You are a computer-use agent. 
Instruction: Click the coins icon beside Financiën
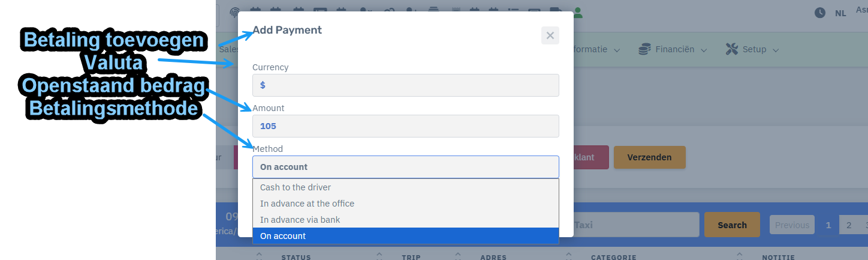644,49
